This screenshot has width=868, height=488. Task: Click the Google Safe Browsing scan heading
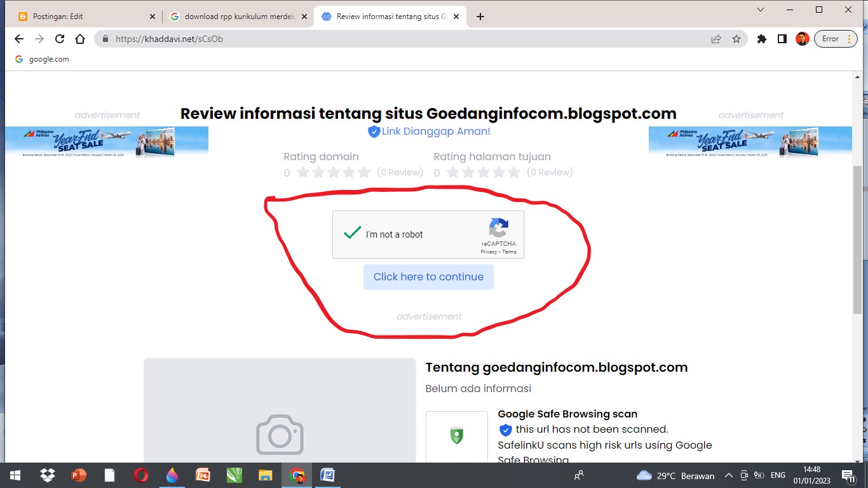point(567,414)
